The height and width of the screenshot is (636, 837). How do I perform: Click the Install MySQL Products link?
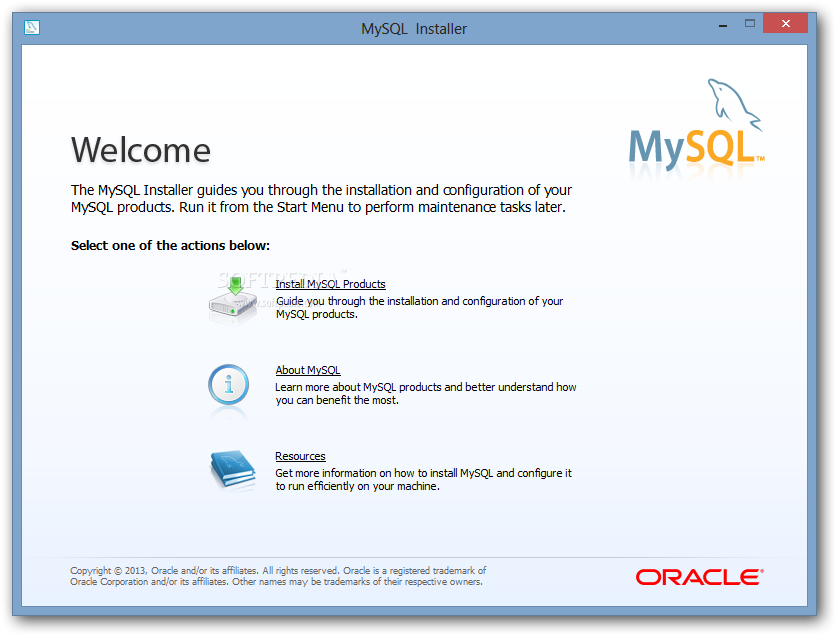tap(330, 284)
